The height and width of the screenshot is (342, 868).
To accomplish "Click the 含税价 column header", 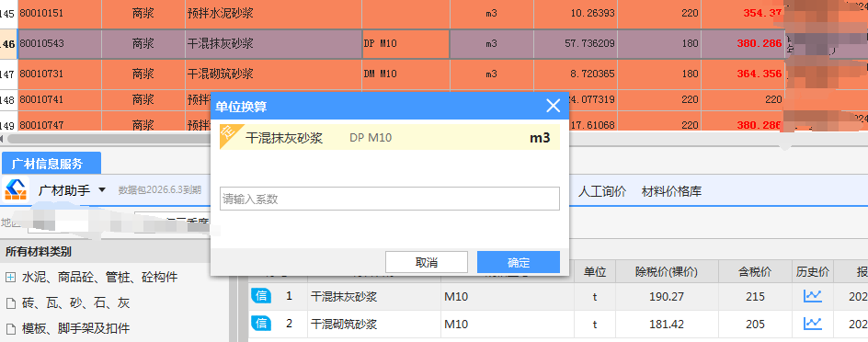I will pos(755,272).
